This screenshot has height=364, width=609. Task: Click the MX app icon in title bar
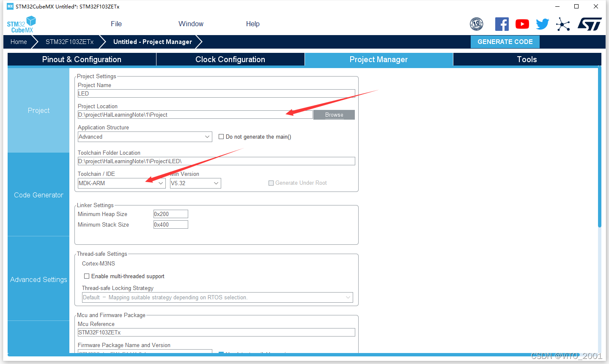(x=10, y=6)
